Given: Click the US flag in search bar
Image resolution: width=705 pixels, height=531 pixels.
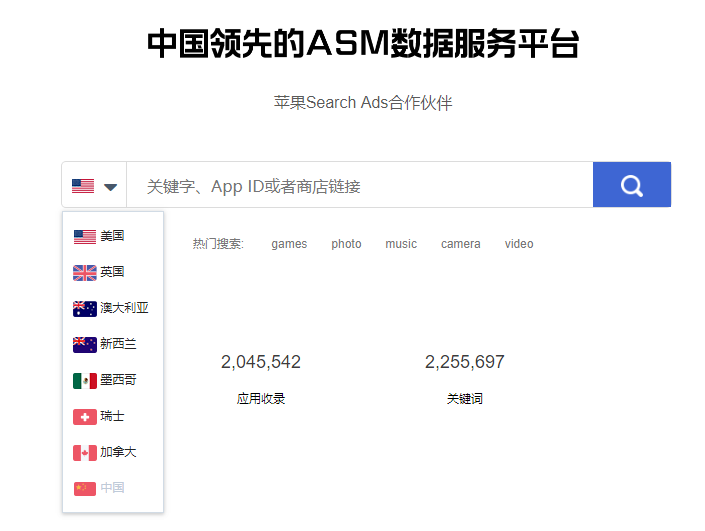Looking at the screenshot, I should point(83,186).
